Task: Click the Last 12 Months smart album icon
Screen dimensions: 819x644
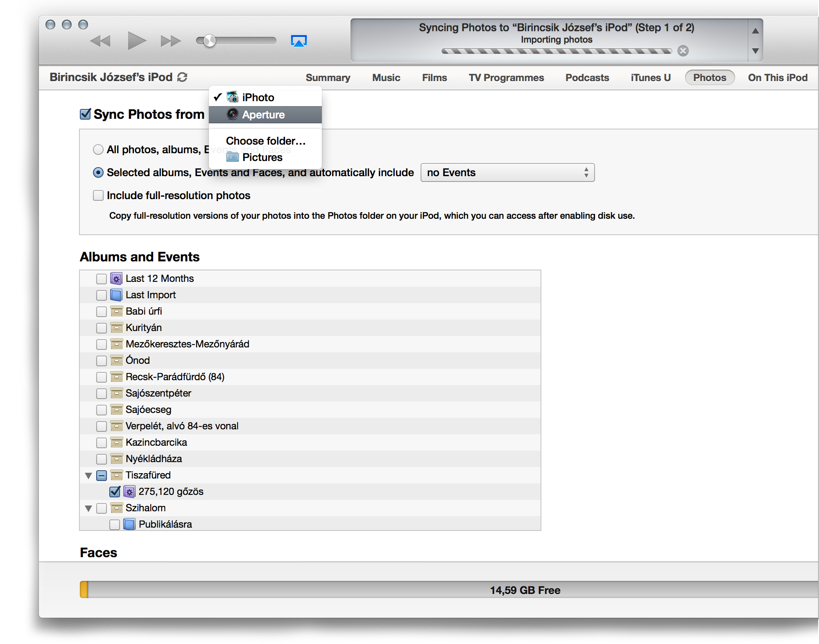Action: tap(116, 279)
